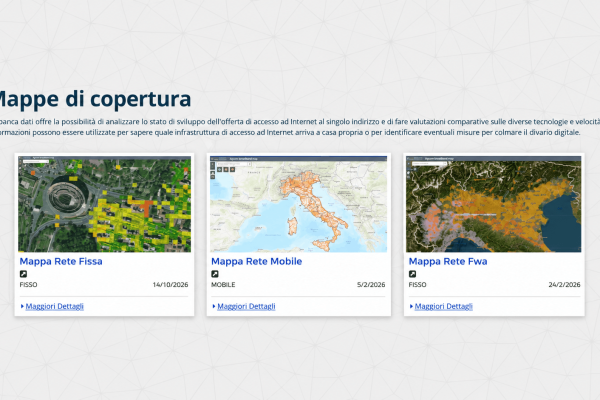Click the arrow before Maggiori Dettagli on Fissa card
Viewport: 600px width, 400px height.
click(x=22, y=306)
